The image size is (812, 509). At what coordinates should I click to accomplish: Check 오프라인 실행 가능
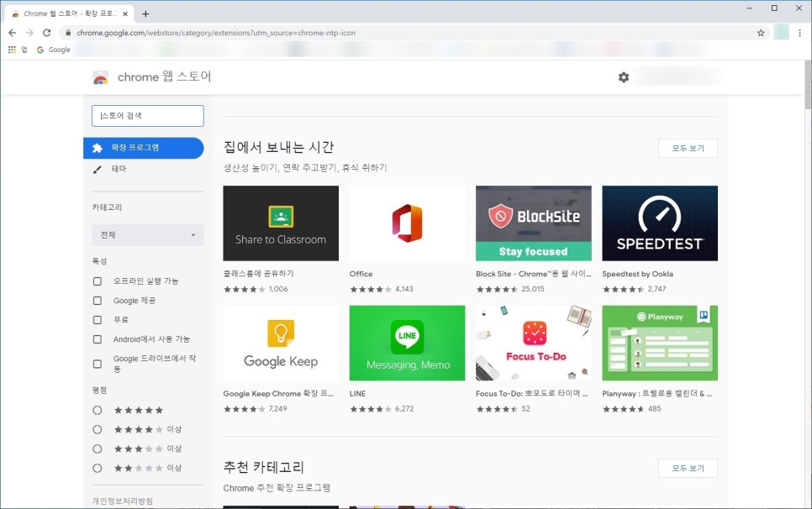coord(98,281)
